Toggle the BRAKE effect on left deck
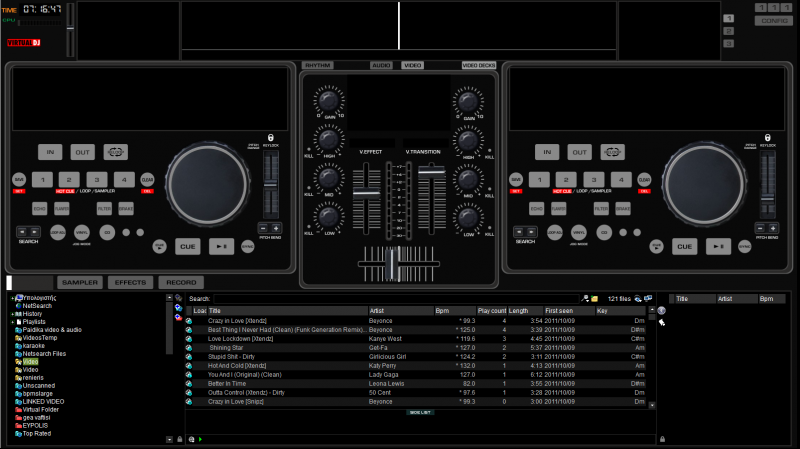This screenshot has width=800, height=449. pos(126,209)
